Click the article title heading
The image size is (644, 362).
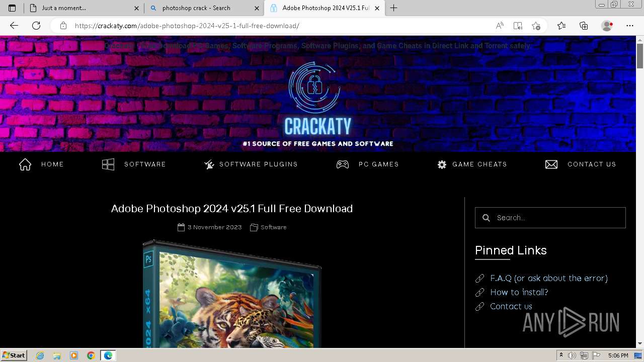[x=232, y=209]
